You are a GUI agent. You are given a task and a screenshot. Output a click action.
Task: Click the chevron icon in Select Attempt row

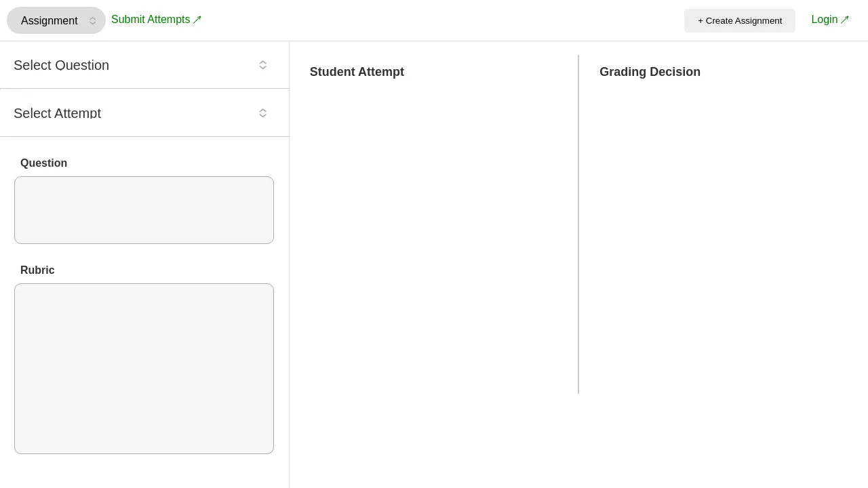[x=263, y=113]
